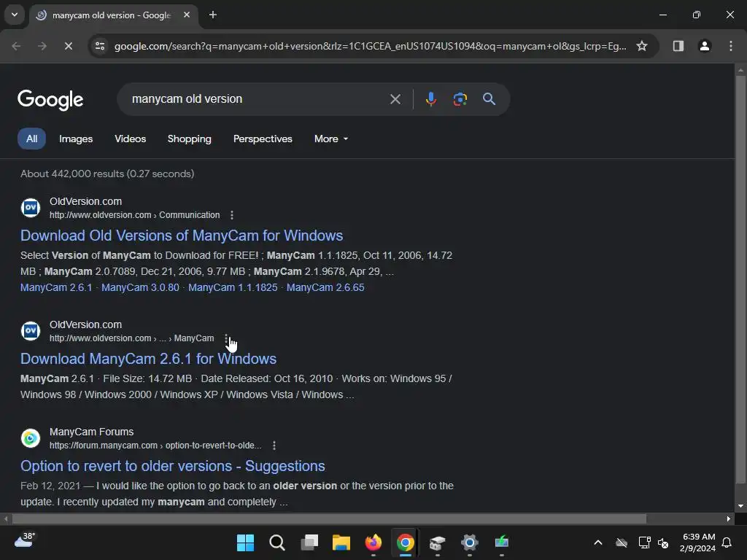
Task: Go back to previous page
Action: pos(16,46)
